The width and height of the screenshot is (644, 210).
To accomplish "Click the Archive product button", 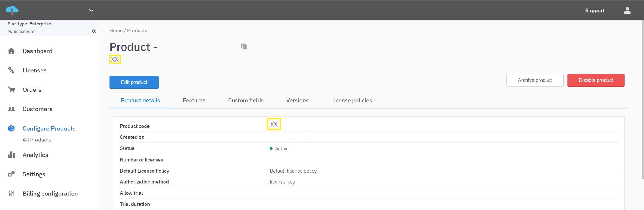I will (535, 80).
